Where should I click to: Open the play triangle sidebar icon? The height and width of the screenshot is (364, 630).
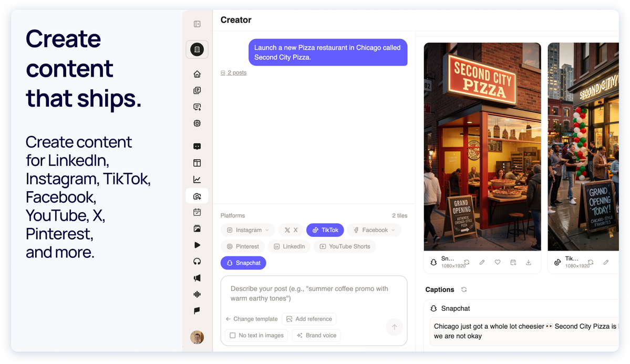click(197, 245)
